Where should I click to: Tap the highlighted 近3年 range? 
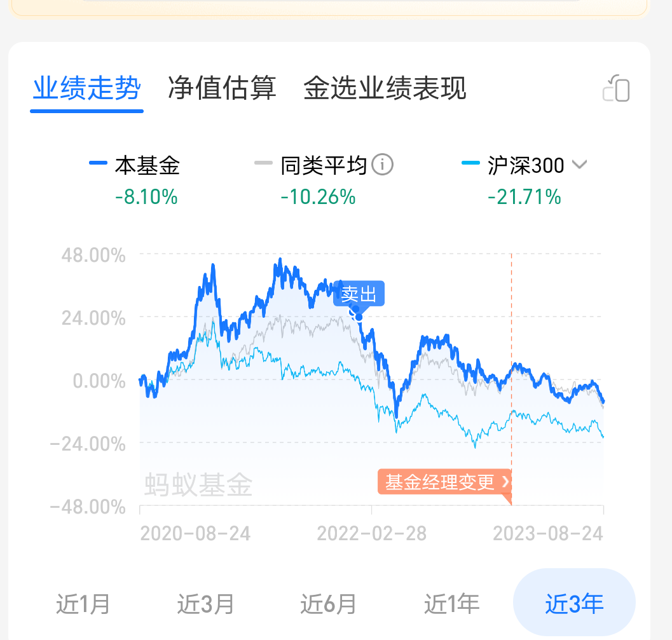point(574,604)
